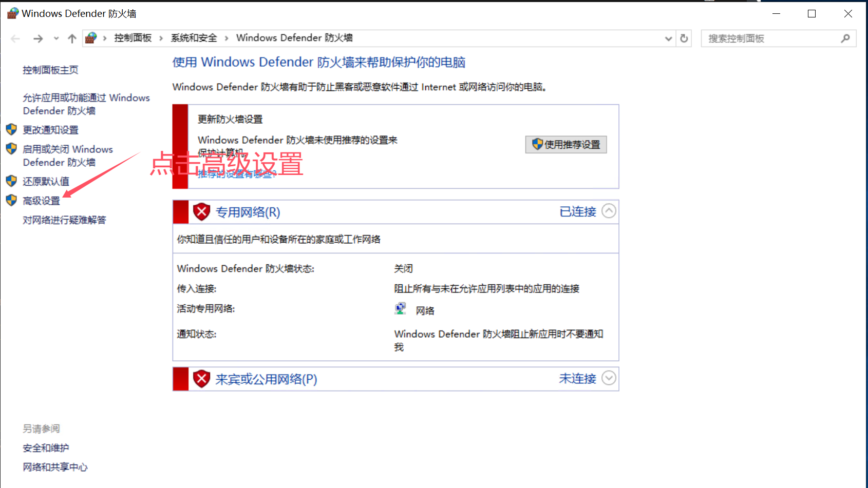
Task: Click the network computer icon beside 网络
Action: [401, 308]
